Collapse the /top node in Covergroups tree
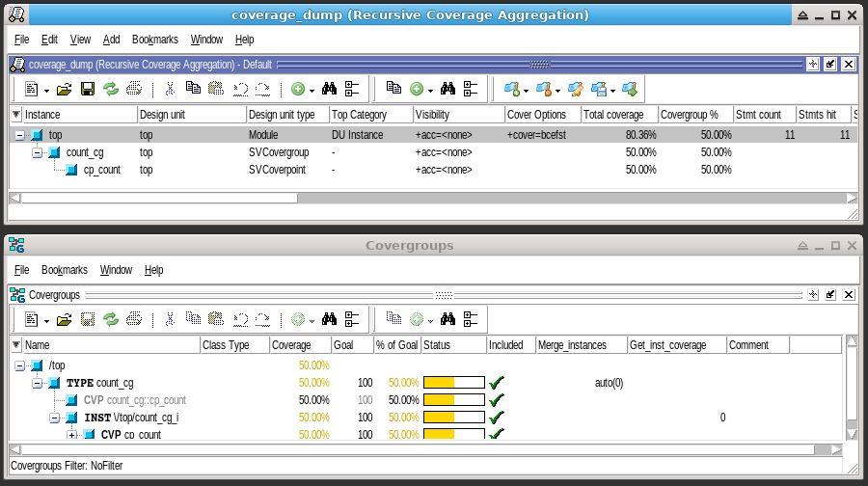Viewport: 868px width, 486px height. (20, 365)
